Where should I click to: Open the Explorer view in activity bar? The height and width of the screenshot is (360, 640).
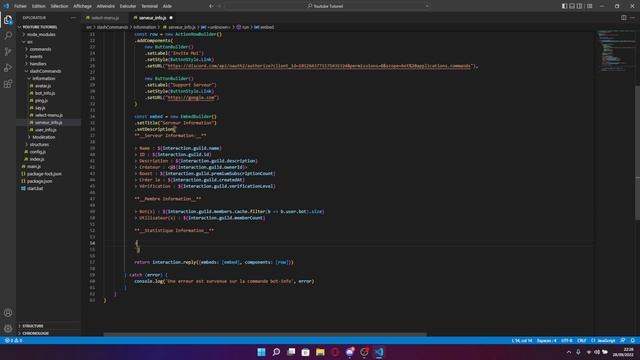(x=8, y=19)
